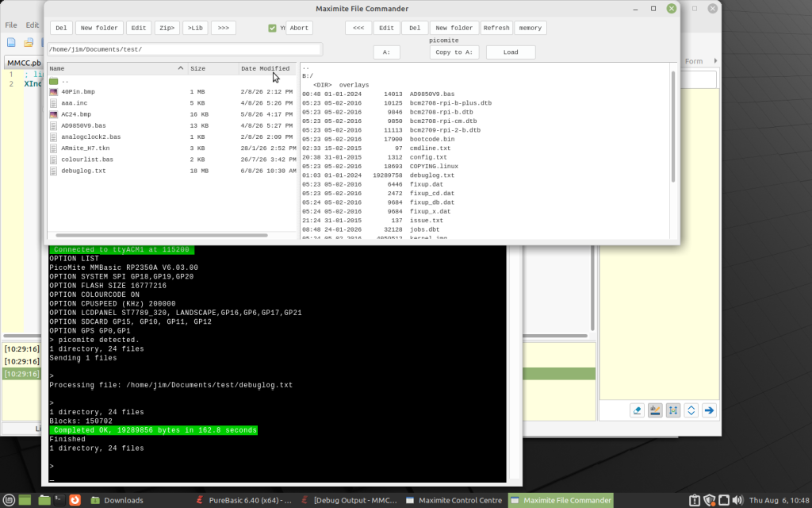Screen dimensions: 812x508
Task: Open the File menu in PureBasic
Action: point(11,25)
